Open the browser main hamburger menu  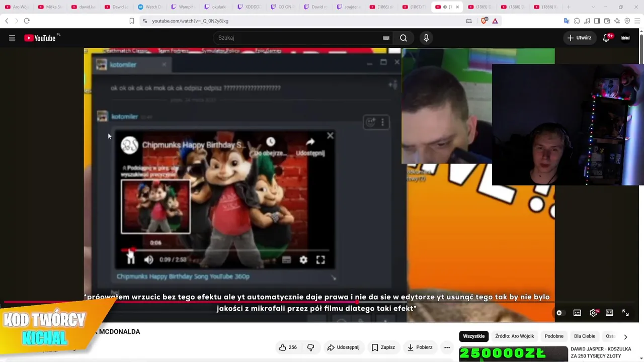(x=637, y=21)
